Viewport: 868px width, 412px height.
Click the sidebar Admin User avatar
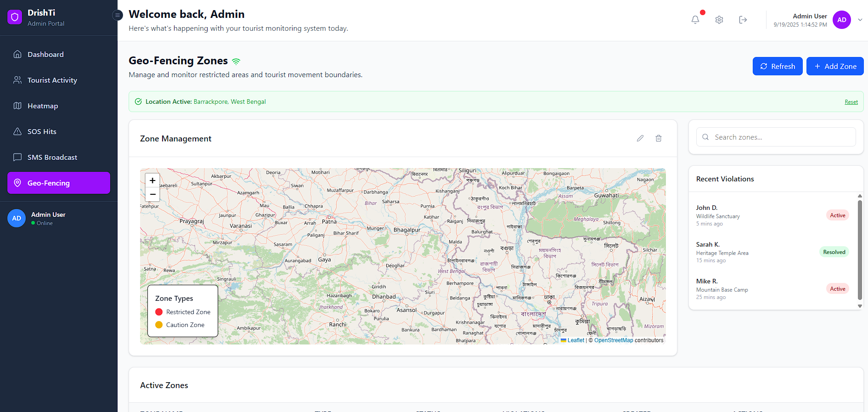pyautogui.click(x=17, y=218)
